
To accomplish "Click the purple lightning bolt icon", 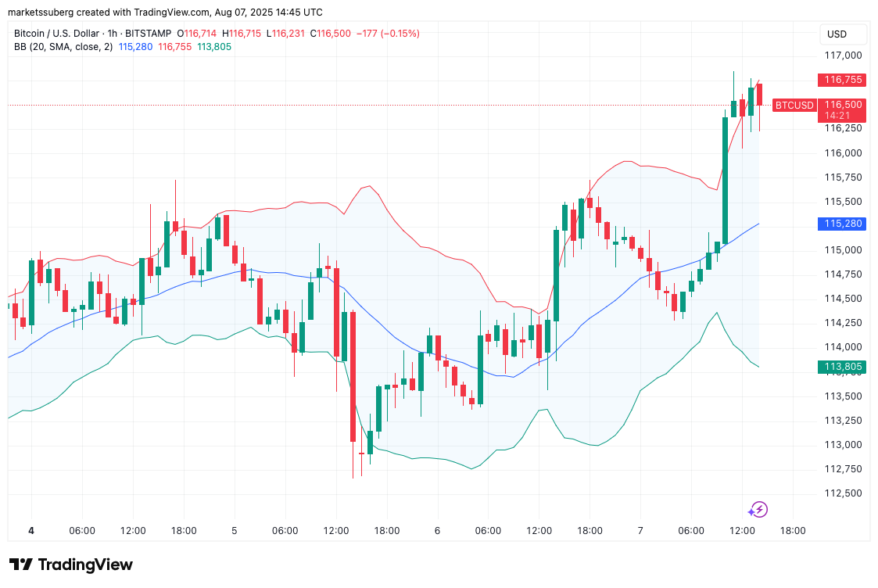I will coord(758,510).
